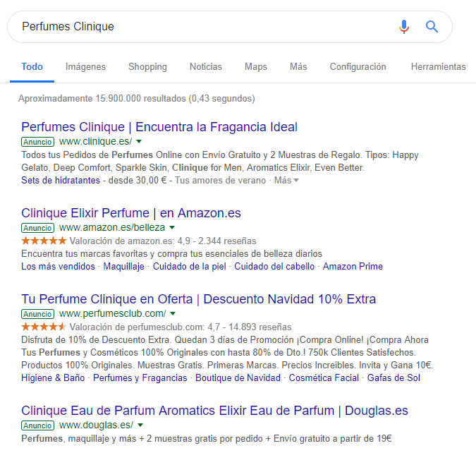Open the 'Perfumes y Fragancias' sitelink

(140, 377)
